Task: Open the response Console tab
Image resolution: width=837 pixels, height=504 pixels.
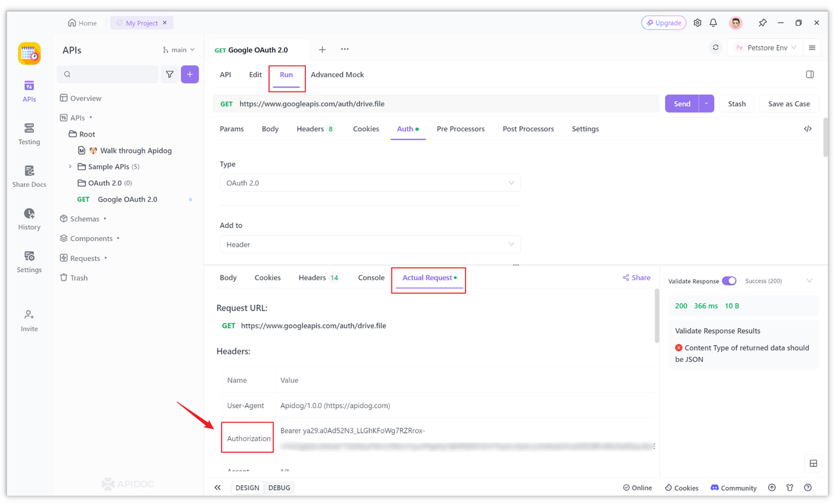Action: [x=371, y=278]
